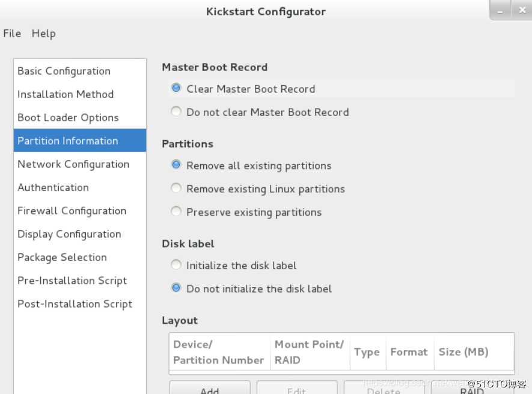Screen dimensions: 532x394
Task: Open the Authentication section
Action: pos(80,187)
